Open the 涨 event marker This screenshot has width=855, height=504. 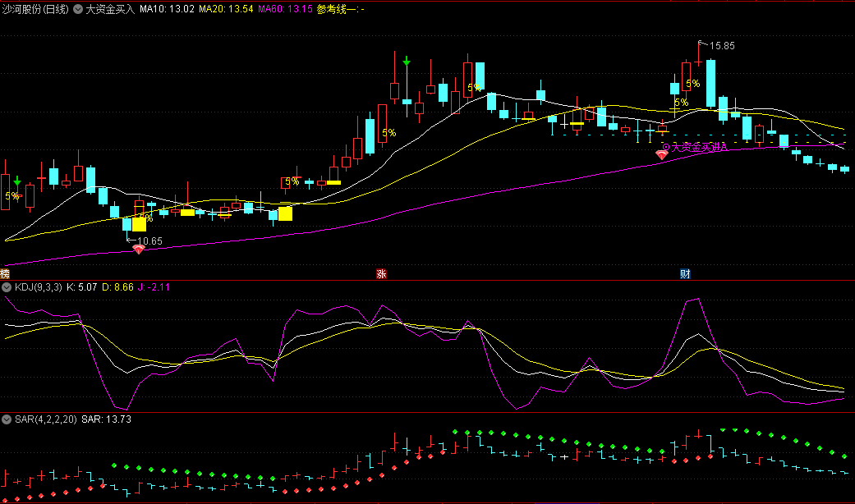click(382, 274)
